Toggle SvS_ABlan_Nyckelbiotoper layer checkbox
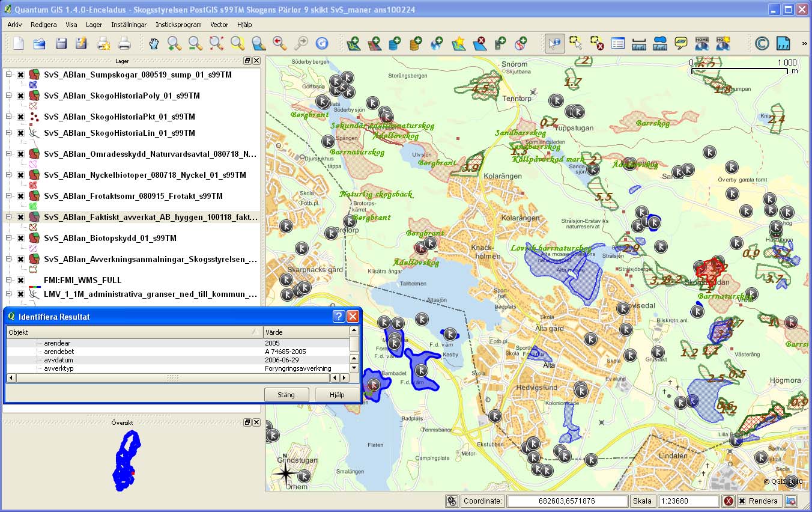Screen dimensions: 812x512 coord(20,175)
